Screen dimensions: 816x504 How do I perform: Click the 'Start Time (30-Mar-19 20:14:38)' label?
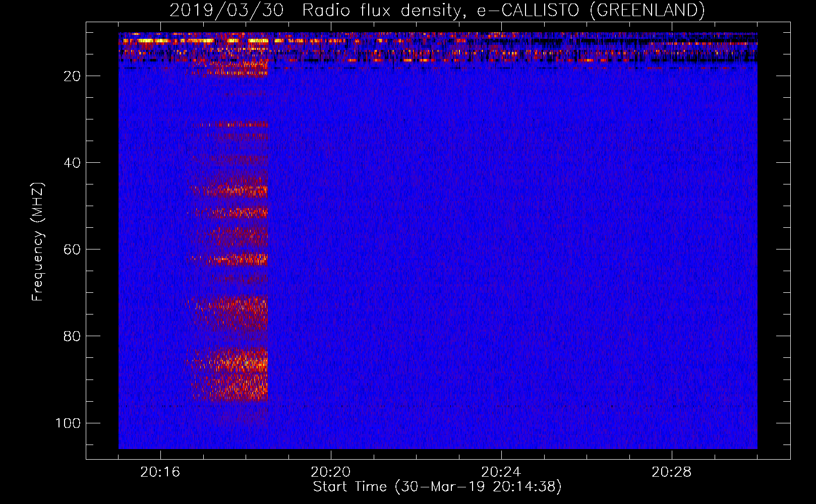click(x=437, y=487)
